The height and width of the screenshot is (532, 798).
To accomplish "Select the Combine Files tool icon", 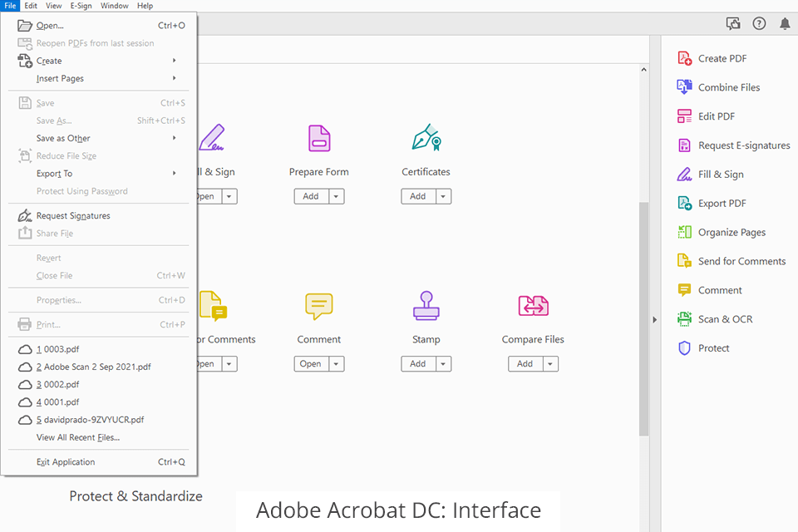I will [684, 87].
